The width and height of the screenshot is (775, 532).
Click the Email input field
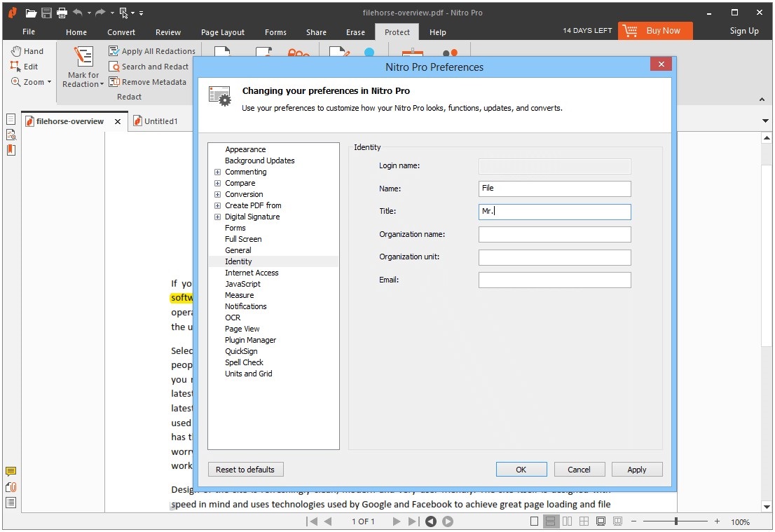click(x=554, y=280)
